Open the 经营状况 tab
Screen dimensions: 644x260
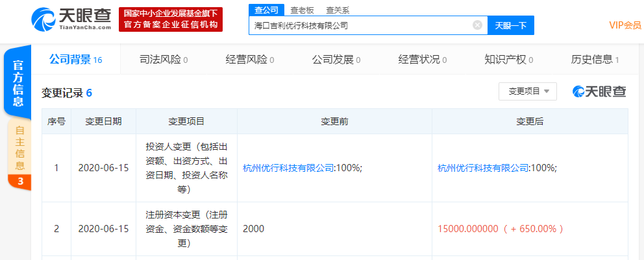pos(422,60)
